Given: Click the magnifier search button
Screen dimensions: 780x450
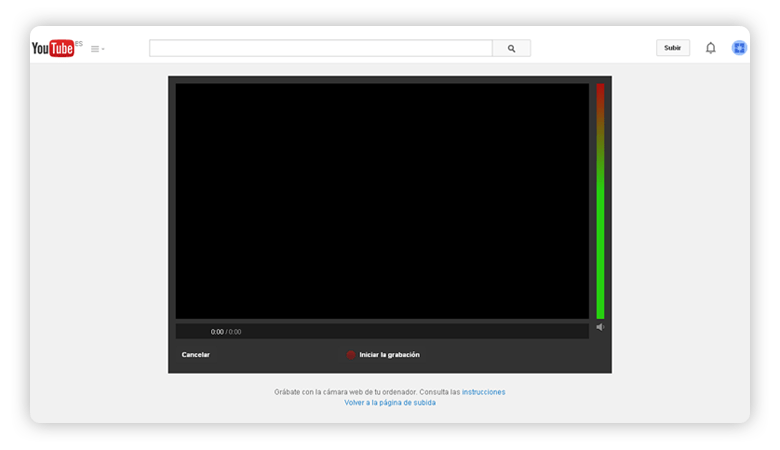Looking at the screenshot, I should coord(511,48).
